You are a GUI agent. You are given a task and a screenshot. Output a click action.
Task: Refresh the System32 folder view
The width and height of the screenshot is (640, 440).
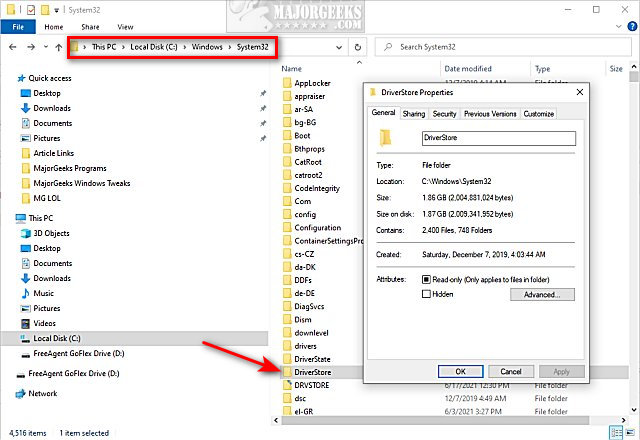[358, 47]
